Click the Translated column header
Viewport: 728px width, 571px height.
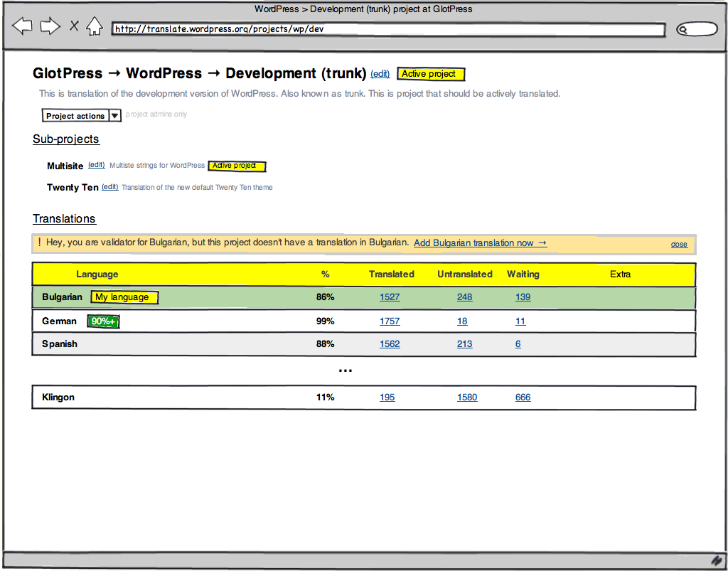click(391, 274)
